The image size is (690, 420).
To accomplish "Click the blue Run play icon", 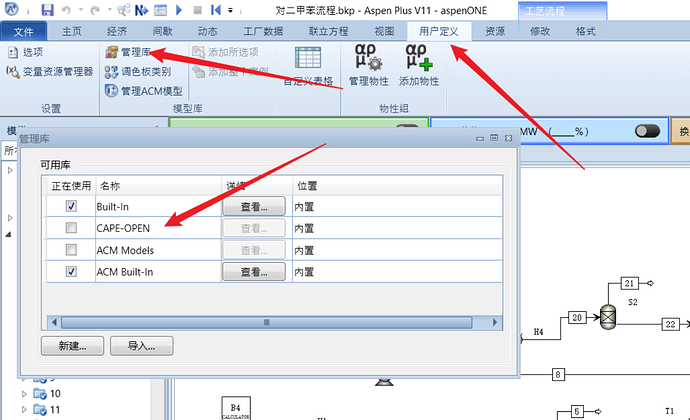I will 179,10.
